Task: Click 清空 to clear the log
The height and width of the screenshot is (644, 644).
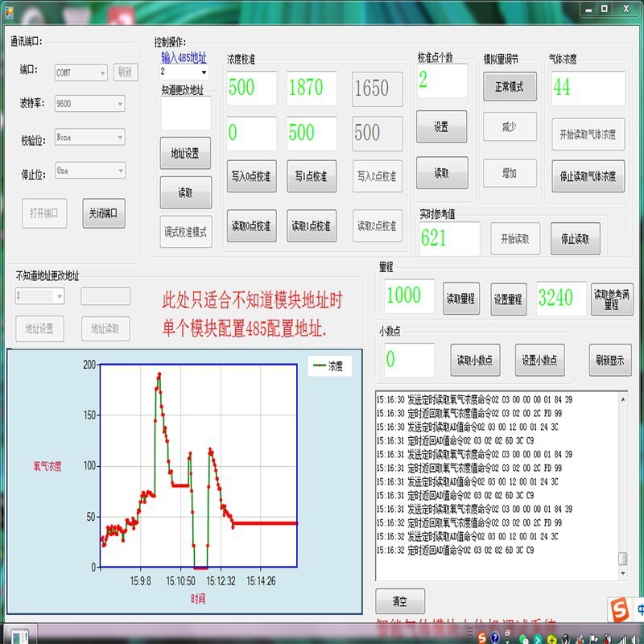Action: [399, 601]
